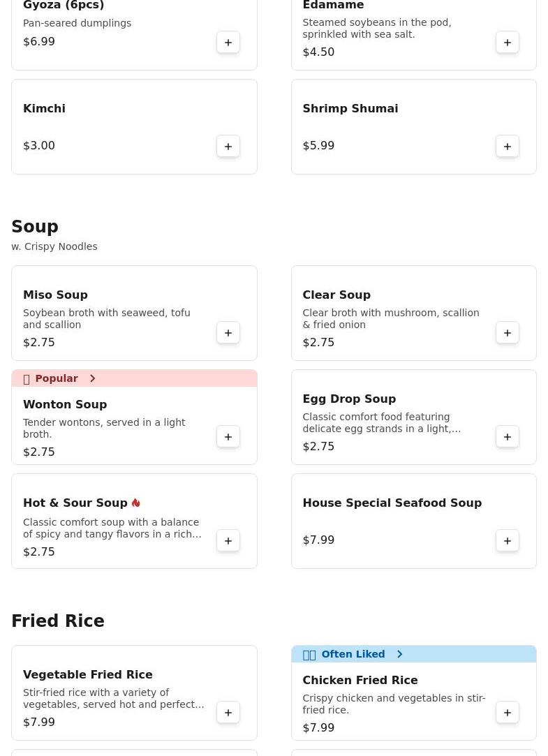The height and width of the screenshot is (756, 548).
Task: Add Edamame to the order
Action: 508,42
